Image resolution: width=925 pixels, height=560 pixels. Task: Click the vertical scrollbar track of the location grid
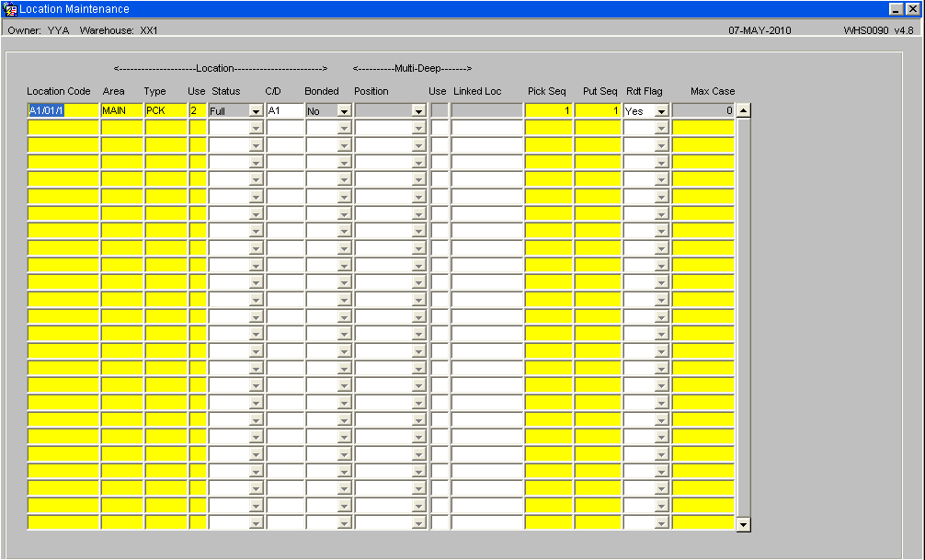coord(743,317)
